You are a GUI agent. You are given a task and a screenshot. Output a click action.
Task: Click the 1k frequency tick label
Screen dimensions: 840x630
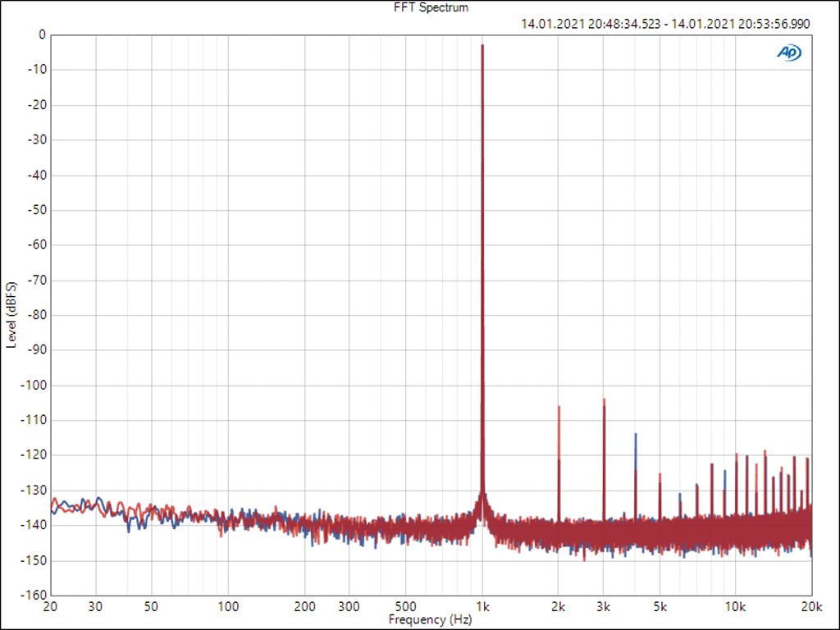pyautogui.click(x=482, y=607)
